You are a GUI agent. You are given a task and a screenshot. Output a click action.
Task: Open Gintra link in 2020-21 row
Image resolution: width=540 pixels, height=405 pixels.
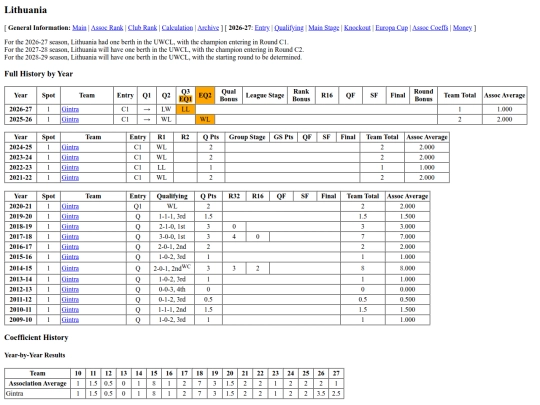pyautogui.click(x=70, y=206)
